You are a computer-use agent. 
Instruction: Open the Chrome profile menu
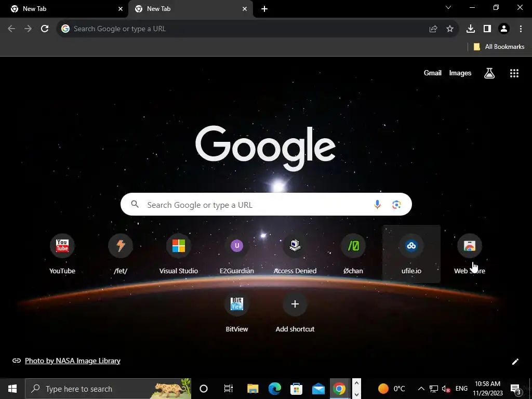pyautogui.click(x=504, y=29)
